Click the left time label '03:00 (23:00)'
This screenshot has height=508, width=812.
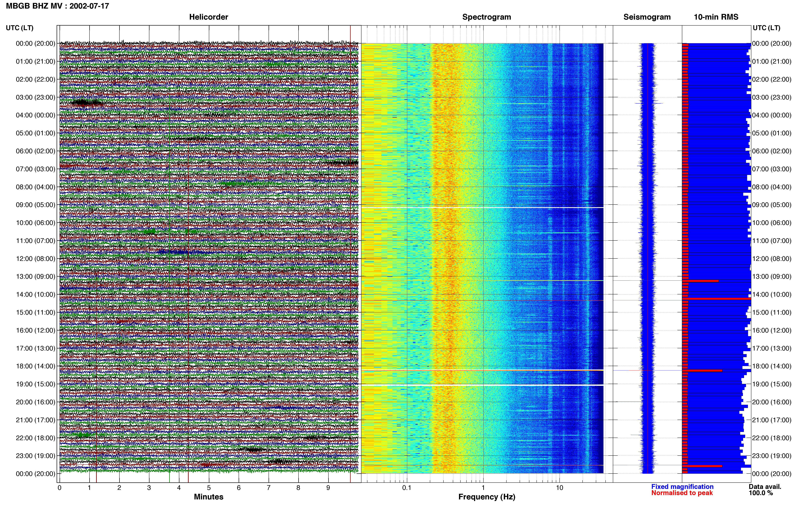36,97
